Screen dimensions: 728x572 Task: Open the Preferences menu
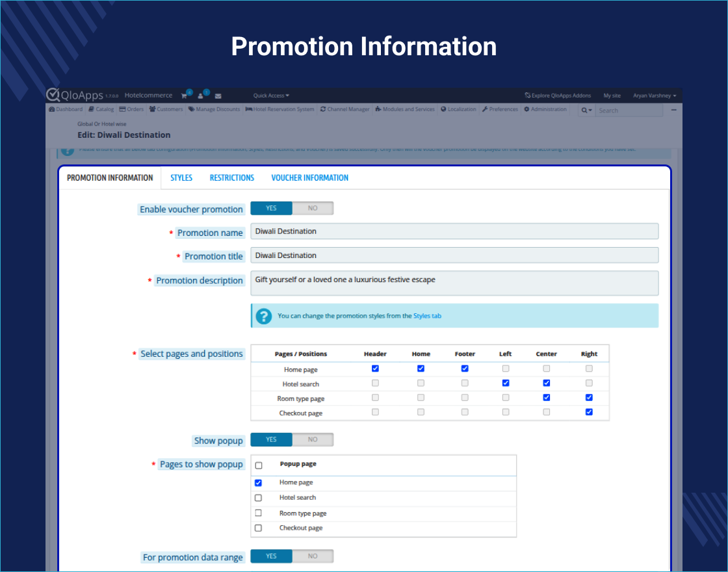500,109
